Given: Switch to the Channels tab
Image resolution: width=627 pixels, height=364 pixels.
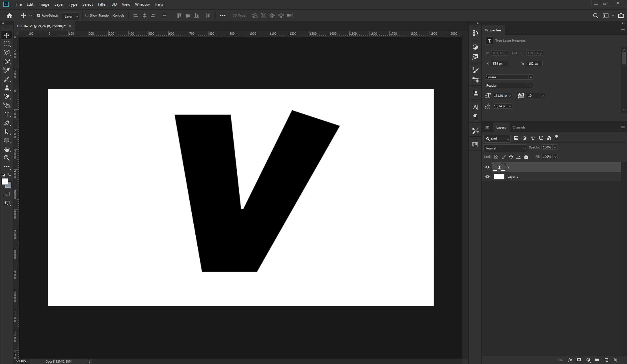Looking at the screenshot, I should pyautogui.click(x=519, y=128).
